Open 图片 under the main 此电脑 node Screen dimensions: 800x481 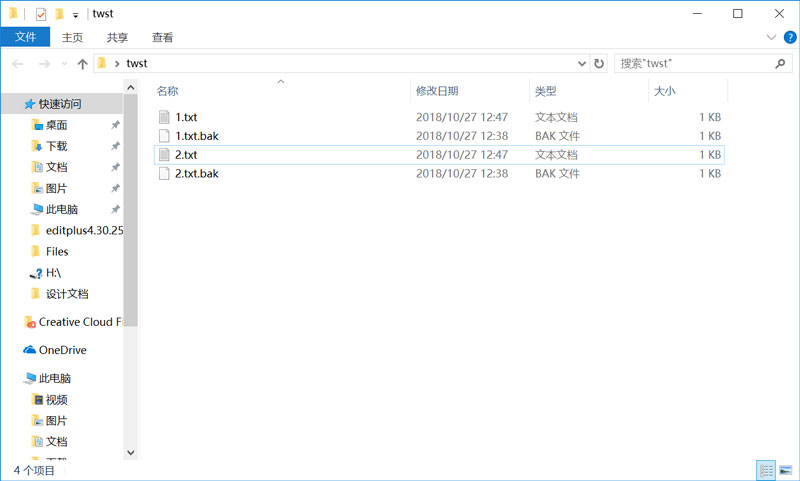[56, 421]
